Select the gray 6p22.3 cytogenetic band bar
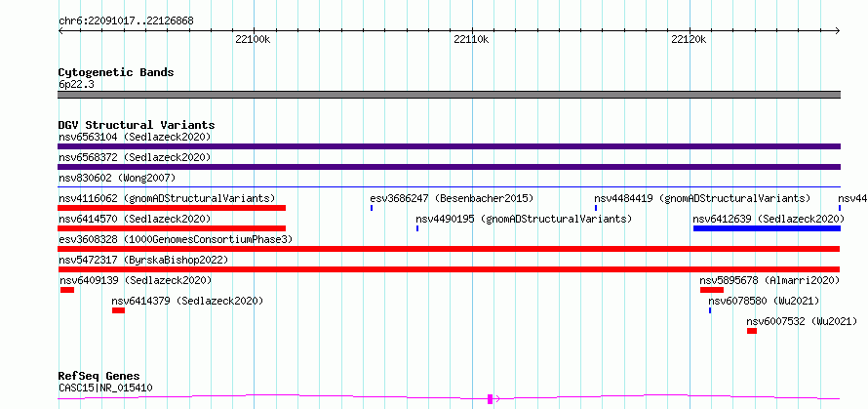The height and width of the screenshot is (409, 868). pos(449,95)
